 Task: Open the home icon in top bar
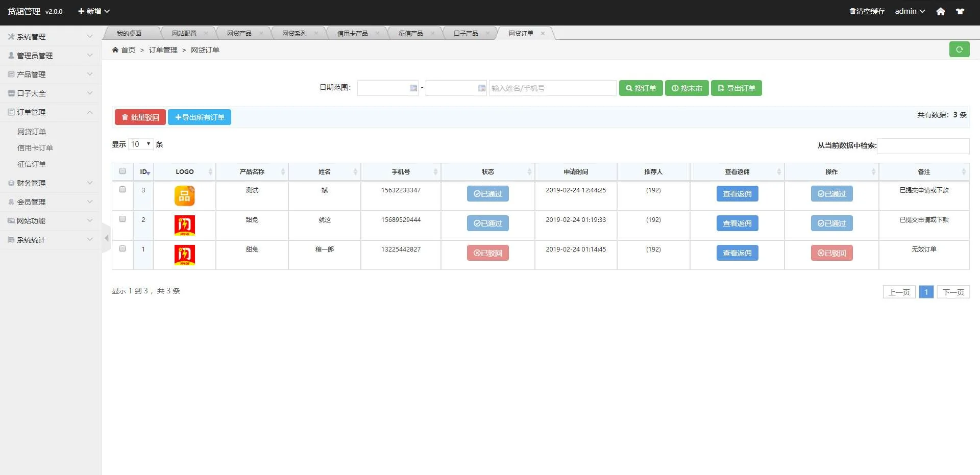pos(940,11)
